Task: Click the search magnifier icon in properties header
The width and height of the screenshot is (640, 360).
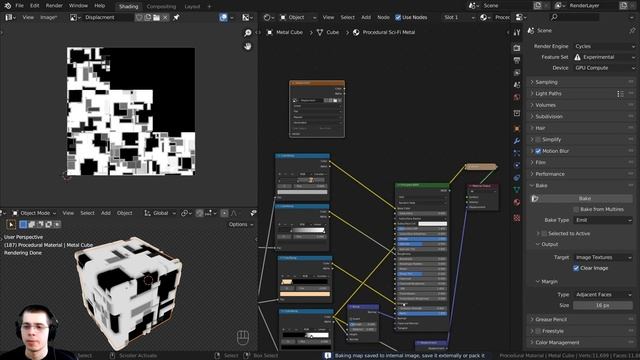Action: tap(554, 18)
